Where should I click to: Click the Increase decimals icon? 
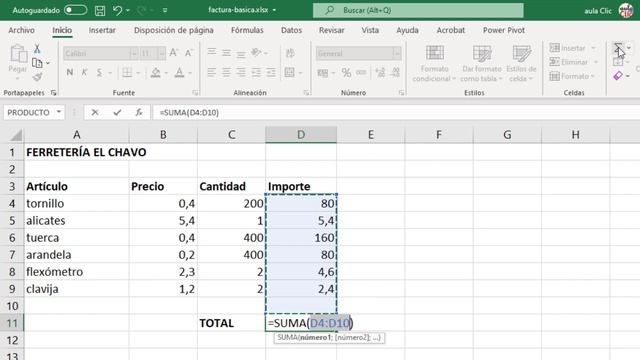(x=380, y=73)
